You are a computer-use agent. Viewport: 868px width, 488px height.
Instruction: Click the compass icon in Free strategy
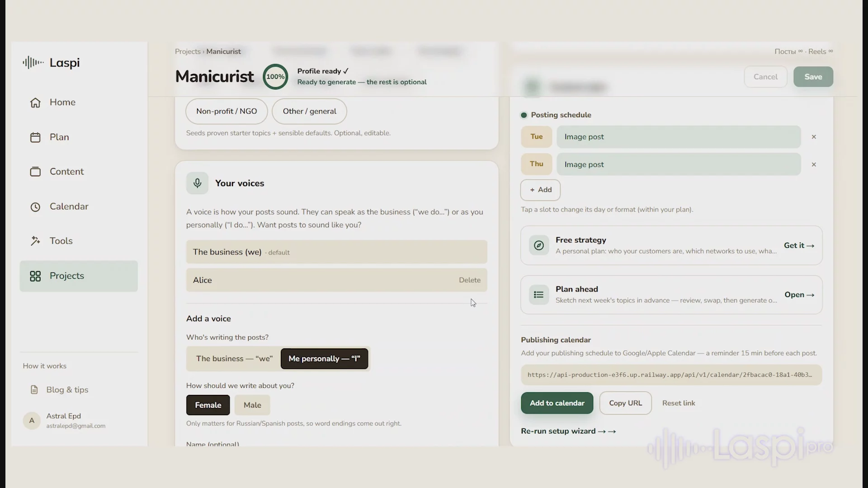(539, 245)
